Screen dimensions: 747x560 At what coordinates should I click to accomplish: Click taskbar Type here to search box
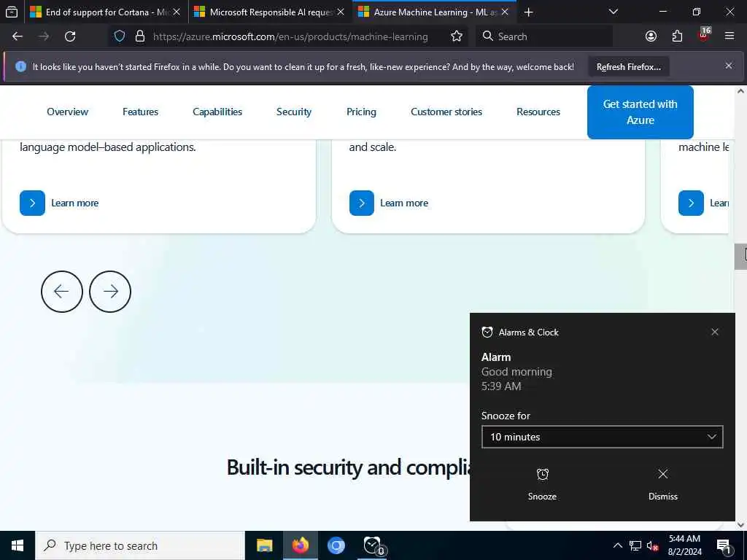(140, 545)
